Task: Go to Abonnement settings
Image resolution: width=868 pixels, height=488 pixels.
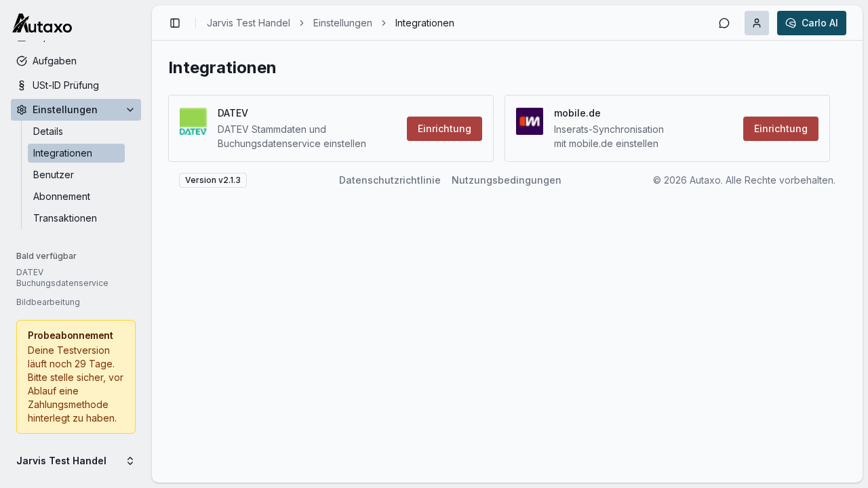Action: [76, 197]
